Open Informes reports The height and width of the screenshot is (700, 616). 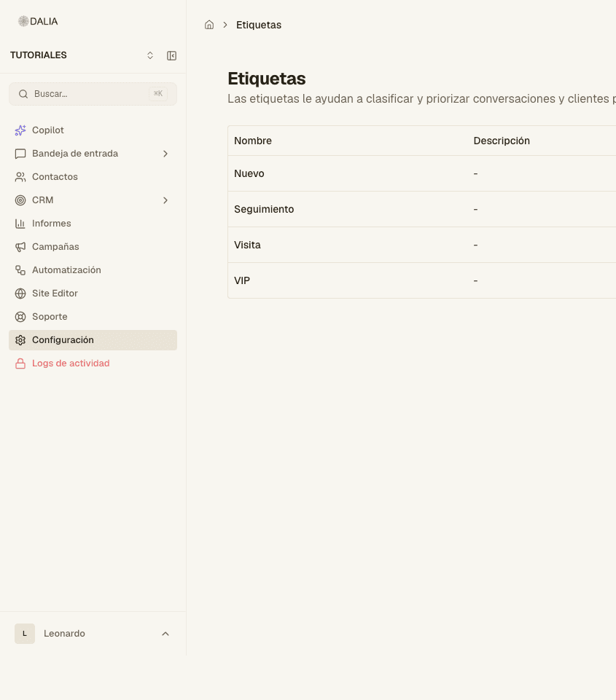(x=93, y=223)
